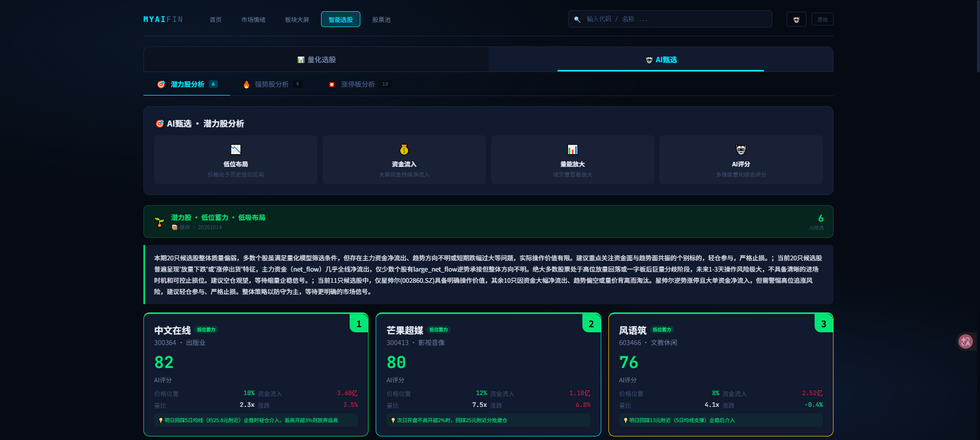Click the target icon on the 潜力股分析 tab
Screen dimensions: 980x440
point(161,84)
